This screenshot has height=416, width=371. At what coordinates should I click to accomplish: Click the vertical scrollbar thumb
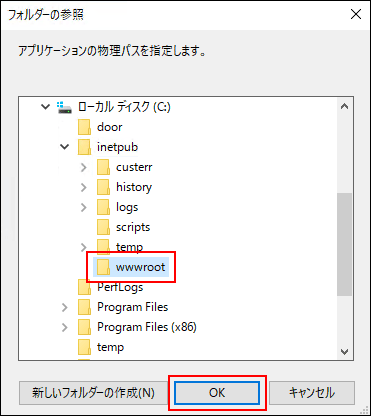click(345, 244)
